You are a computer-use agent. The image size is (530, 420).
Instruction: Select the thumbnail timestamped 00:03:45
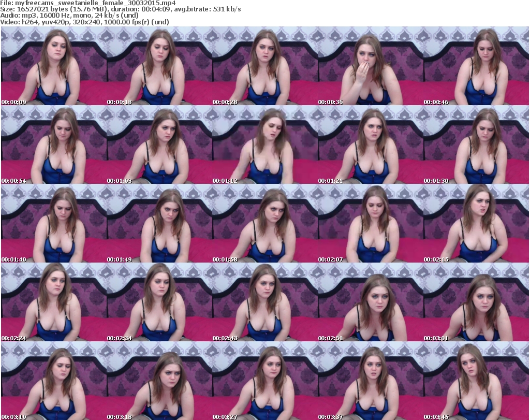[476, 381]
